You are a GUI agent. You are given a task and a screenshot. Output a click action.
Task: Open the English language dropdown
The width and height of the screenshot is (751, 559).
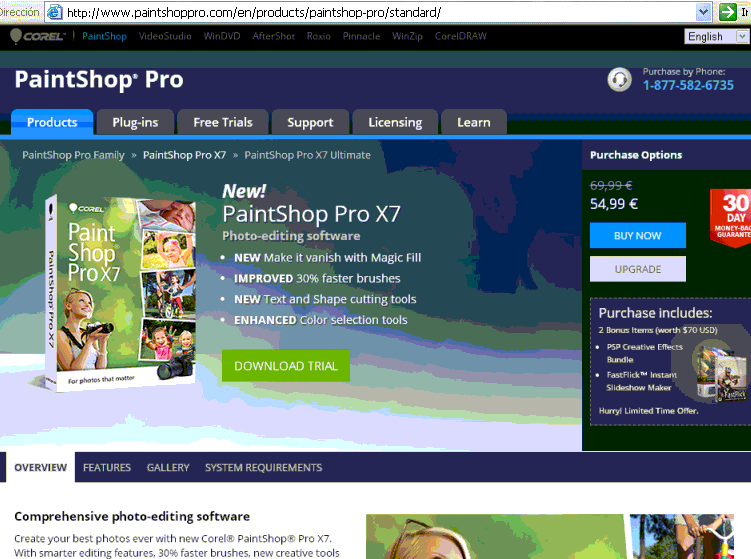(x=717, y=36)
